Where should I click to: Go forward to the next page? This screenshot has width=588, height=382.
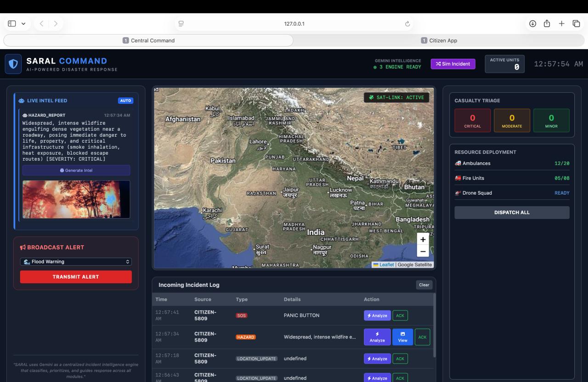[x=56, y=23]
